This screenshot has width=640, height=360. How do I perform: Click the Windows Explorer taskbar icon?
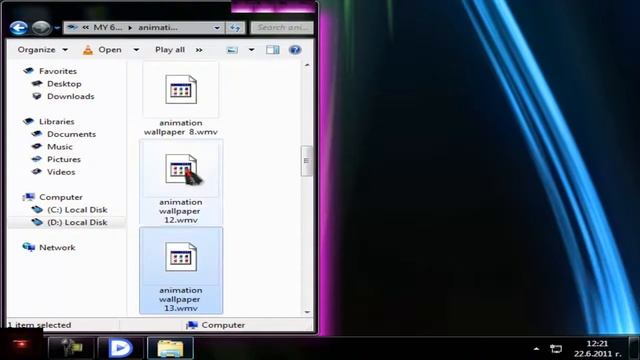coord(170,348)
